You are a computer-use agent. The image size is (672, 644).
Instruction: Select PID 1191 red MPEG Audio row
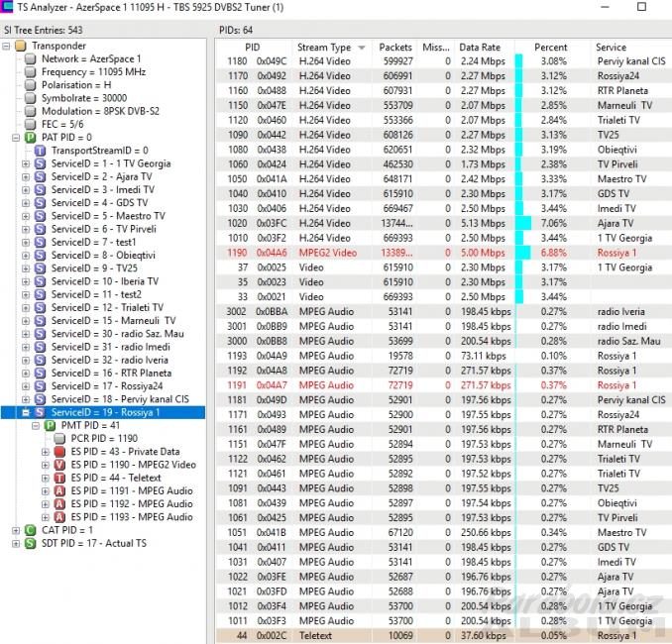point(444,385)
